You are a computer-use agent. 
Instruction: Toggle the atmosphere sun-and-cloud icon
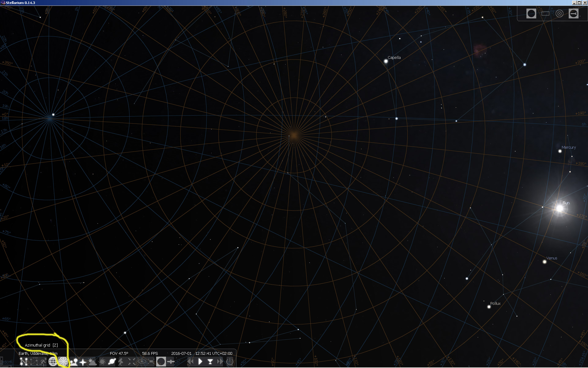pyautogui.click(x=92, y=362)
